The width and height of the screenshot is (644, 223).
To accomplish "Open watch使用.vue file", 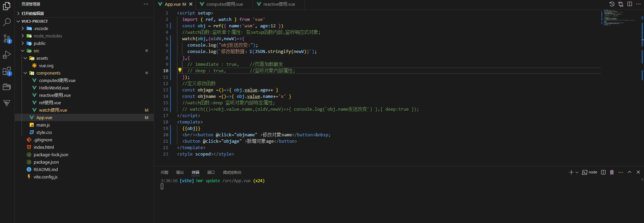I will click(x=84, y=110).
